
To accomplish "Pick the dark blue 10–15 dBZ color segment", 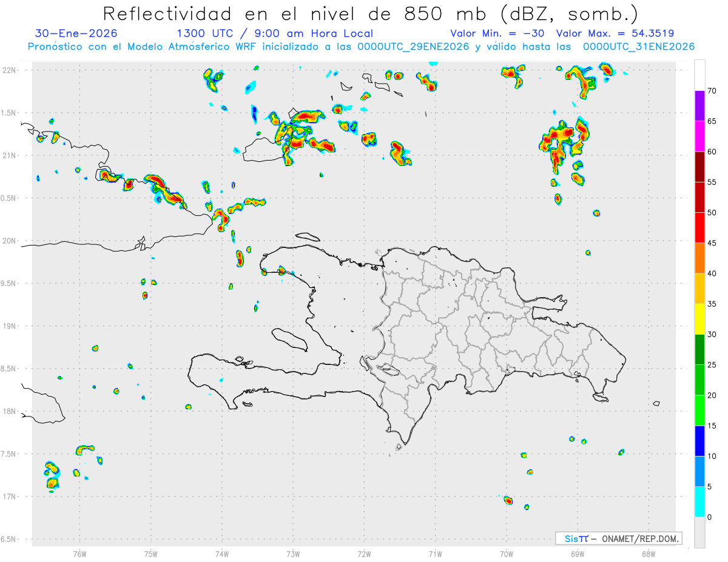I will (699, 441).
